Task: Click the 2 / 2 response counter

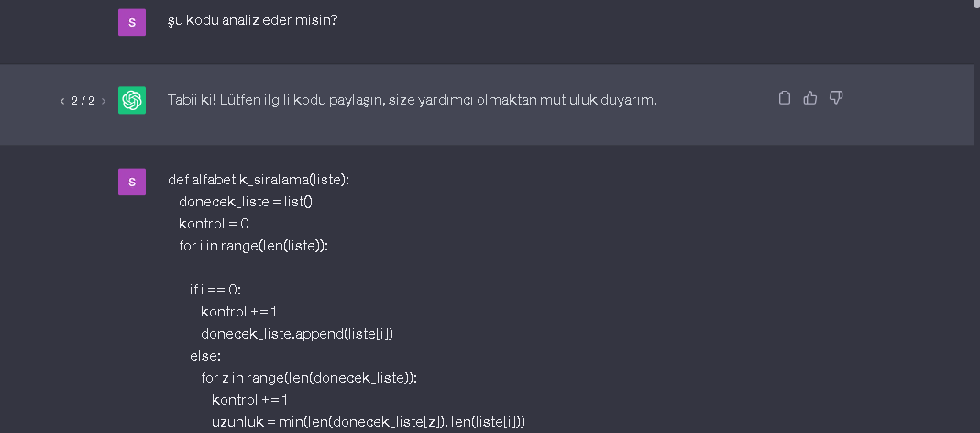Action: (83, 101)
